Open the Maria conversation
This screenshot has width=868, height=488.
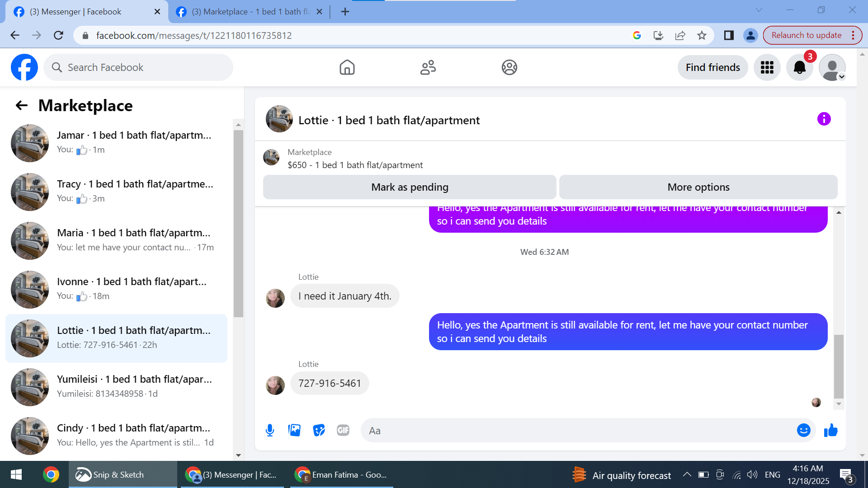tap(116, 240)
